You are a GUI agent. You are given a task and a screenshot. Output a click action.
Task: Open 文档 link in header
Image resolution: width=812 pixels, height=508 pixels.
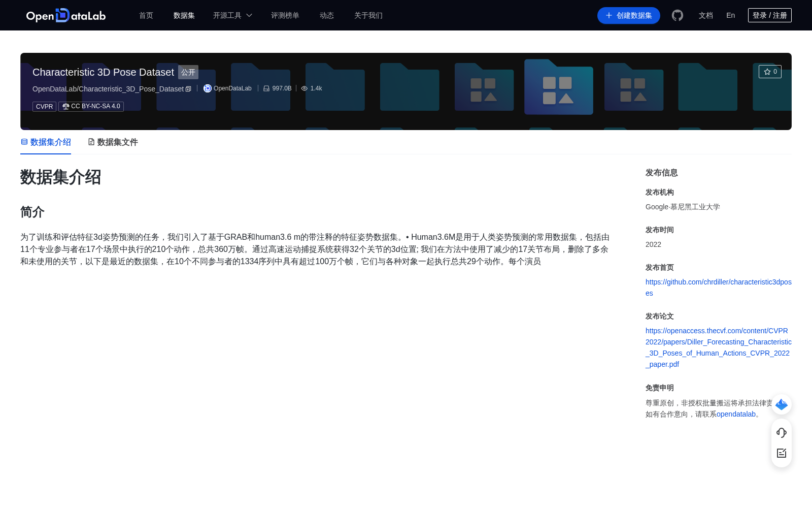point(706,15)
